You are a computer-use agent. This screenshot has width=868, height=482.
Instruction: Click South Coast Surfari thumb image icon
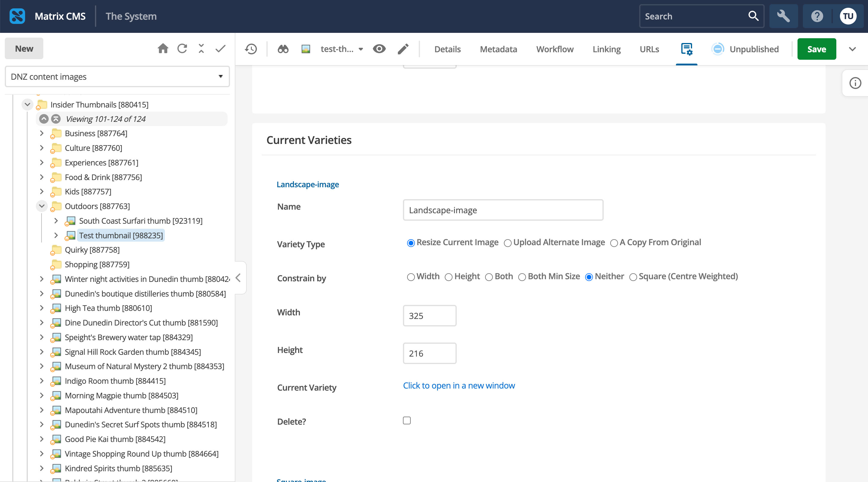click(x=70, y=221)
